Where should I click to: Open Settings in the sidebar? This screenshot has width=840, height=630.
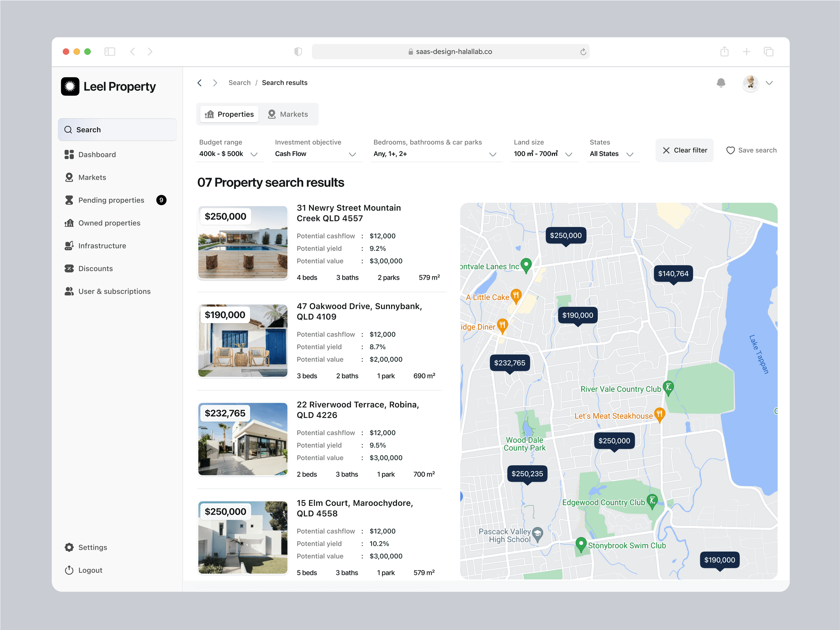tap(92, 547)
